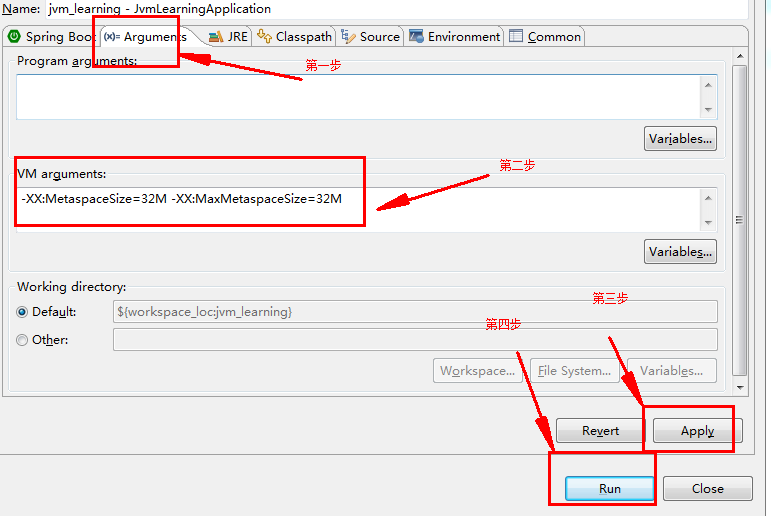Open the Source tab
The width and height of the screenshot is (771, 516).
pos(371,37)
